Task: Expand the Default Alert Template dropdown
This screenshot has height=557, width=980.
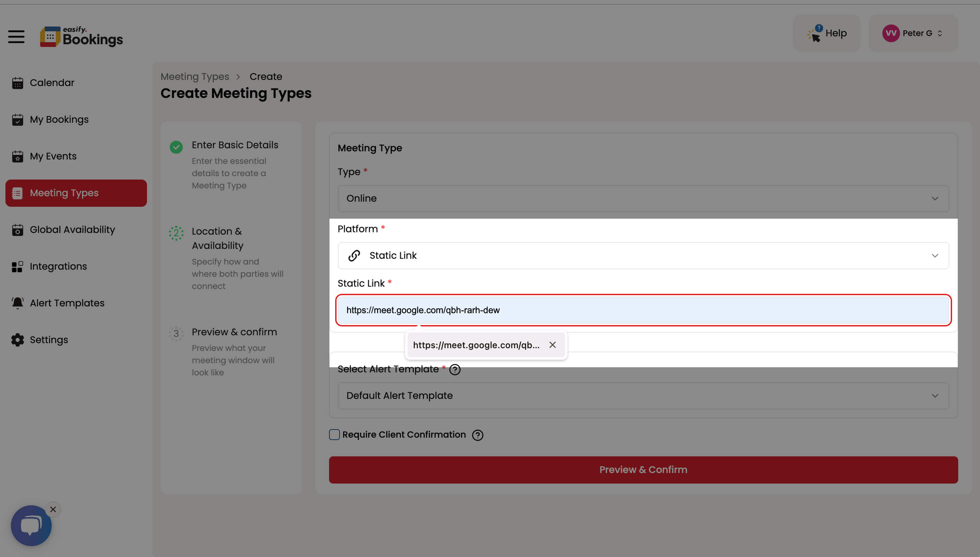Action: point(643,395)
